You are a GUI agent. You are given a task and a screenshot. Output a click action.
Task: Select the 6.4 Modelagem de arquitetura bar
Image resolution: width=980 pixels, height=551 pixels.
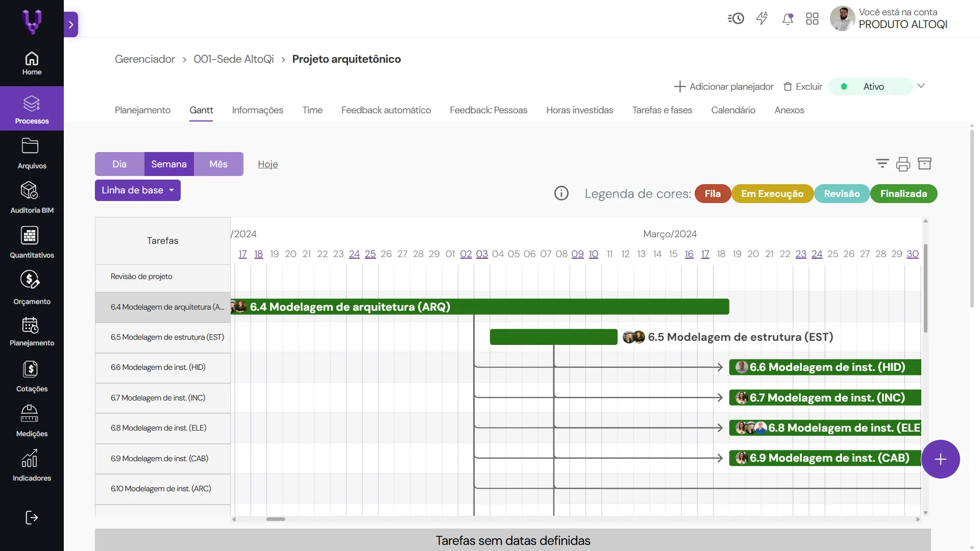coord(480,307)
